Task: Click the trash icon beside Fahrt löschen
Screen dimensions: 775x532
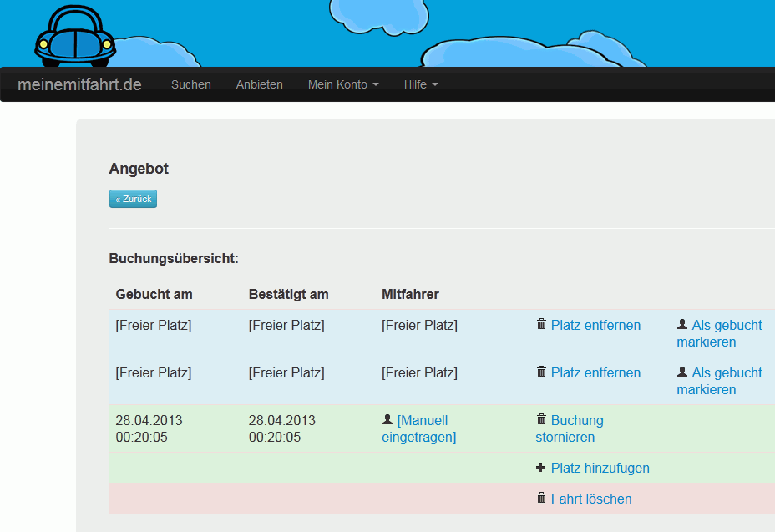Action: tap(541, 499)
